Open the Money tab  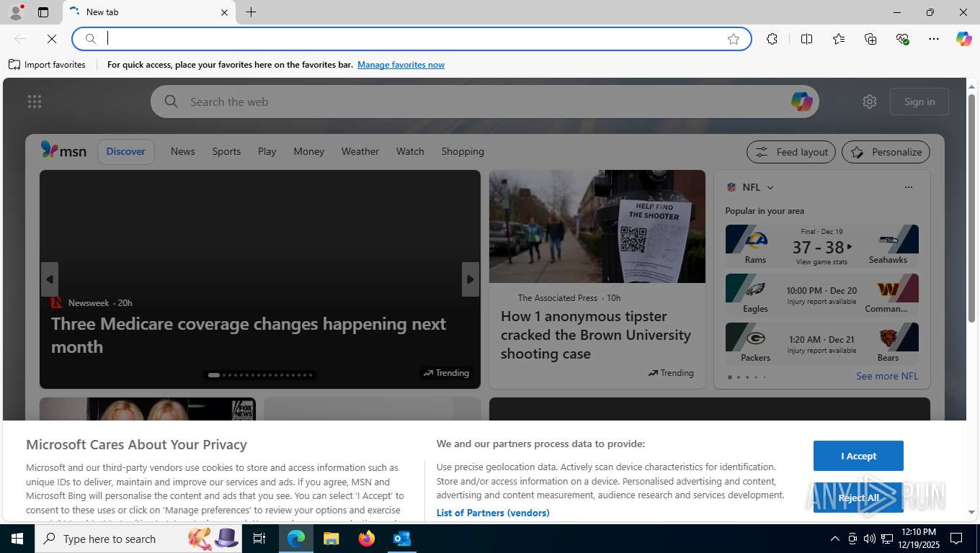pyautogui.click(x=309, y=151)
